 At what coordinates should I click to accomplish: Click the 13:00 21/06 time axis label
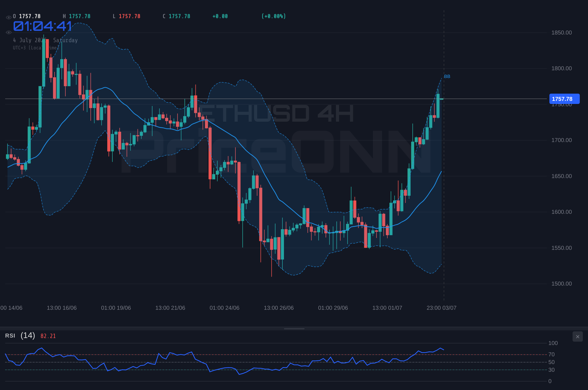point(170,308)
